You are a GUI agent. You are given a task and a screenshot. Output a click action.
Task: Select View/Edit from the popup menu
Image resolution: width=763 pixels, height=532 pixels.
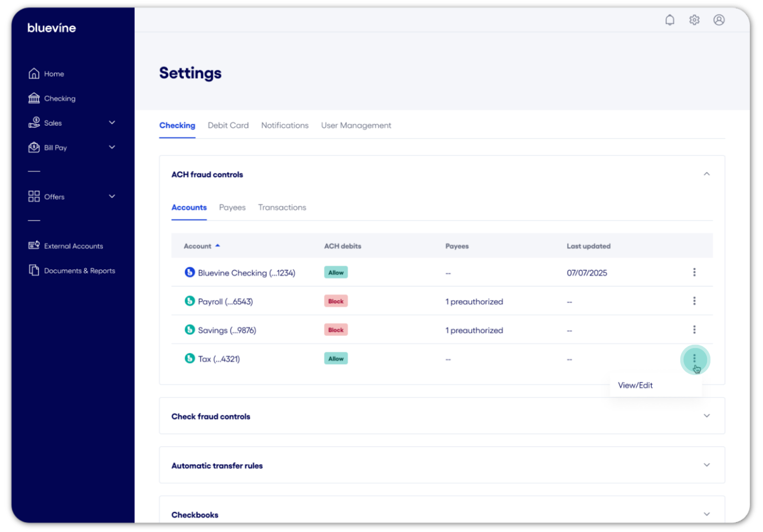click(x=635, y=385)
